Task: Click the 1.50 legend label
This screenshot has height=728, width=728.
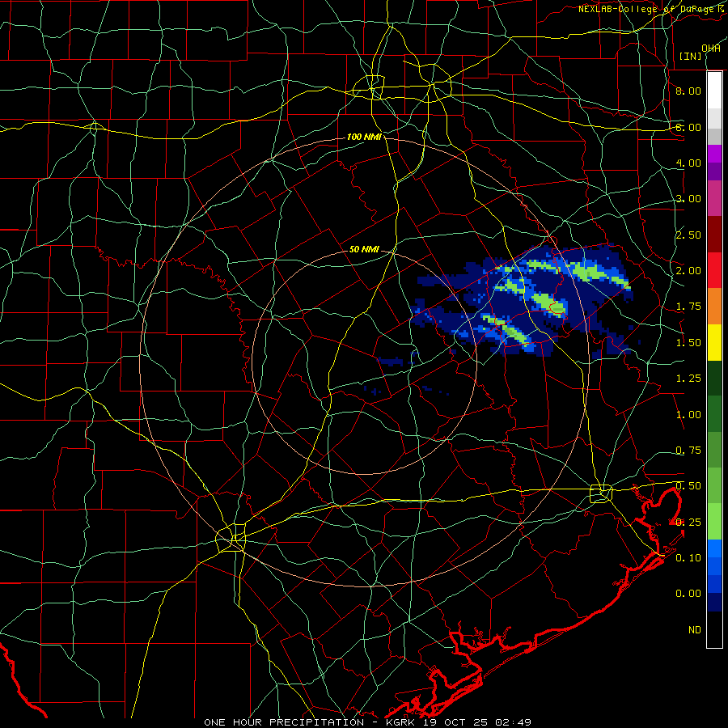Action: (x=688, y=343)
